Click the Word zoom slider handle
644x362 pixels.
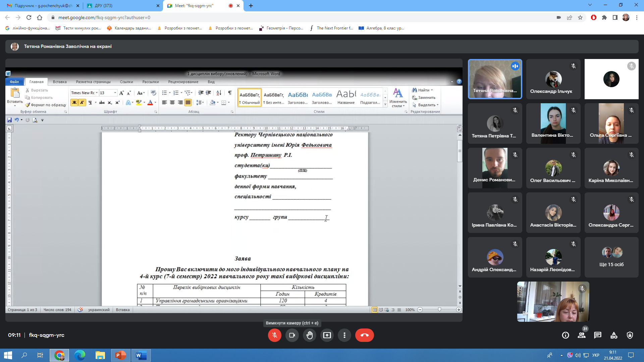439,310
